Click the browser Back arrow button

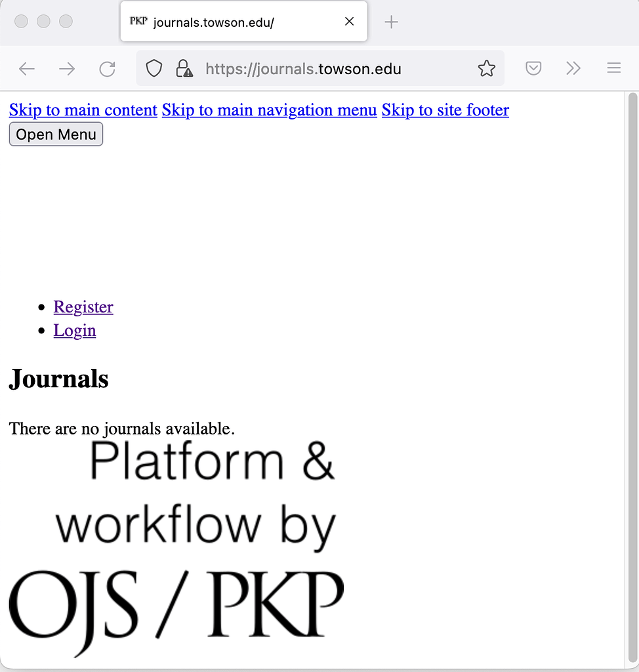tap(27, 69)
